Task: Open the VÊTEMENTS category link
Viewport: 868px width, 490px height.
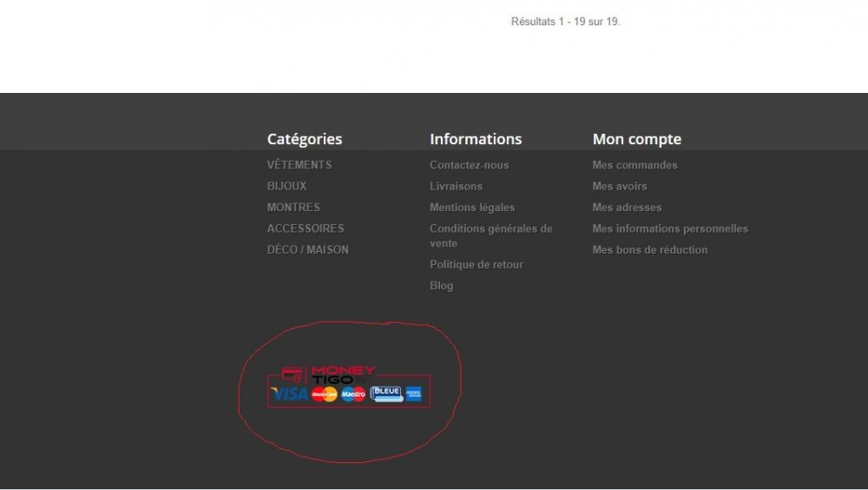Action: [299, 164]
